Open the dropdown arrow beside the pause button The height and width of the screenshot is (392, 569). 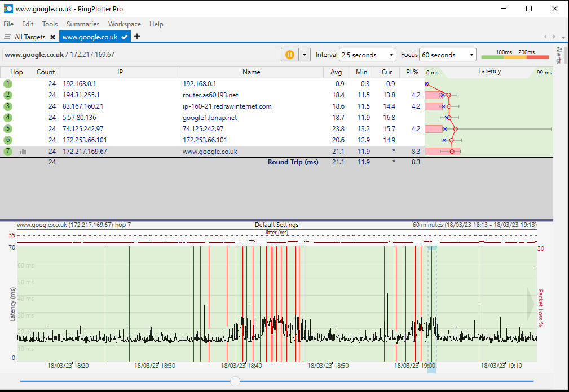(305, 55)
